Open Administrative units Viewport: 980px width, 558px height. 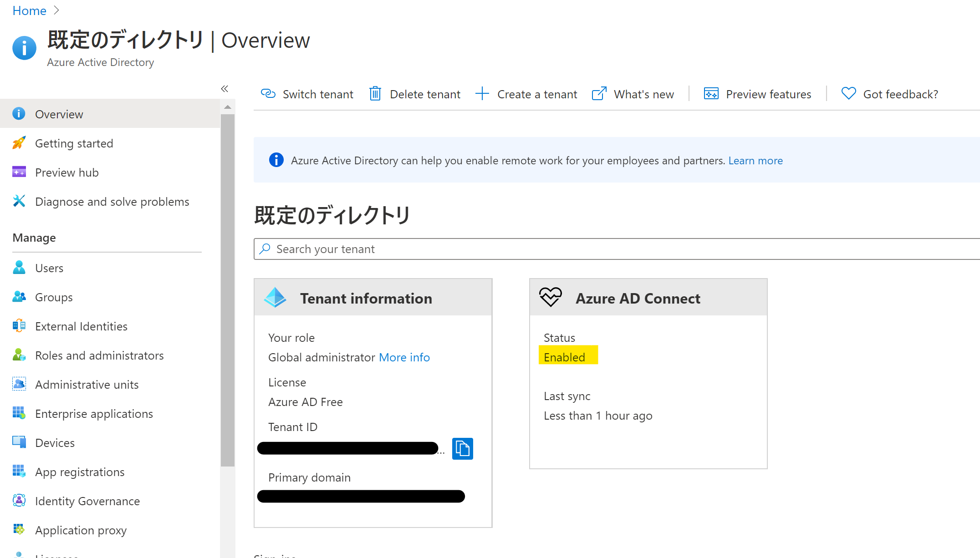pyautogui.click(x=87, y=384)
